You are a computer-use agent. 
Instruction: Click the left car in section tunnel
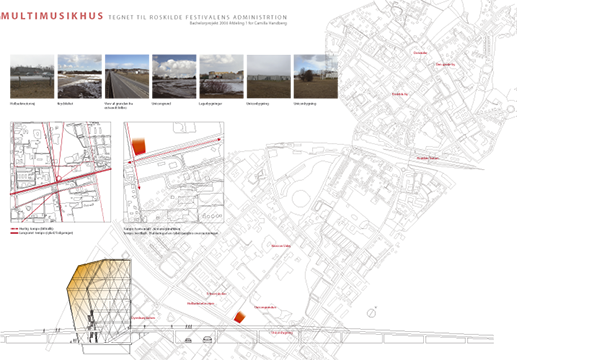188,340
